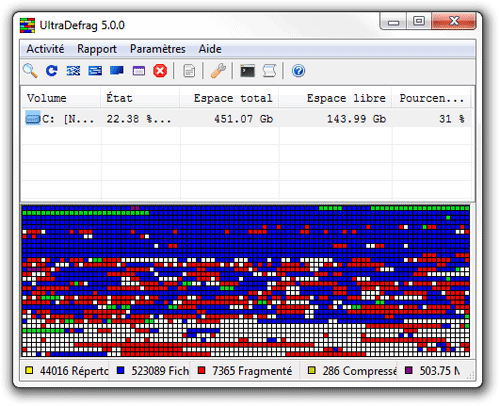Select the C: volume row label
The width and height of the screenshot is (500, 406).
point(68,119)
